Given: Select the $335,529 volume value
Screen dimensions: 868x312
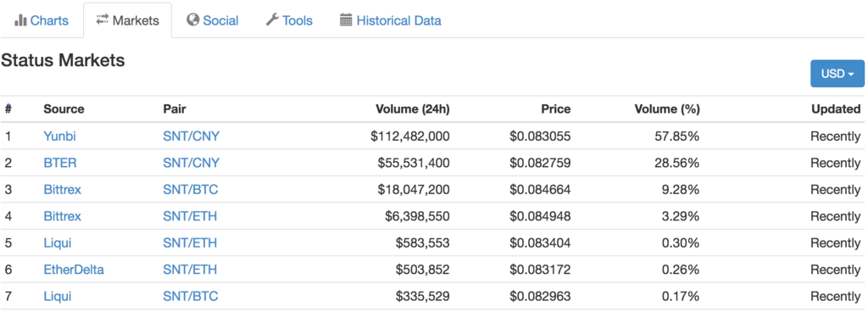Looking at the screenshot, I should pos(422,297).
